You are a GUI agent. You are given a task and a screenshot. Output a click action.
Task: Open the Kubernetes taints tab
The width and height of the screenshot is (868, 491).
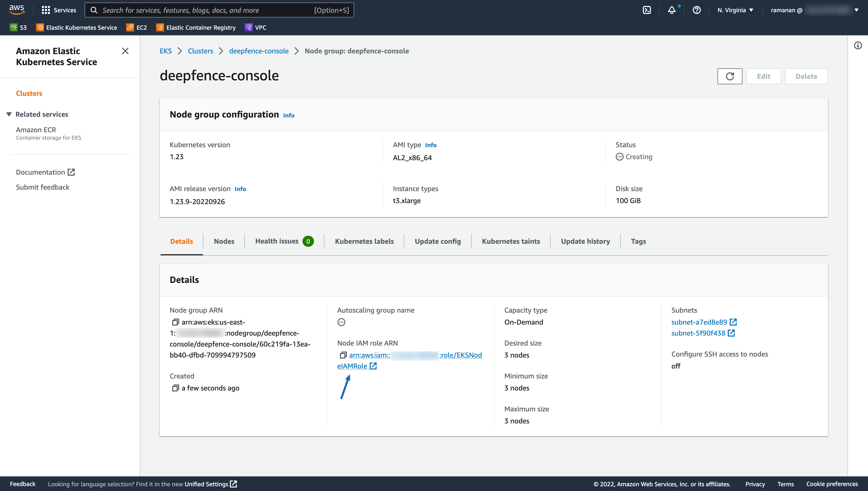pos(511,242)
